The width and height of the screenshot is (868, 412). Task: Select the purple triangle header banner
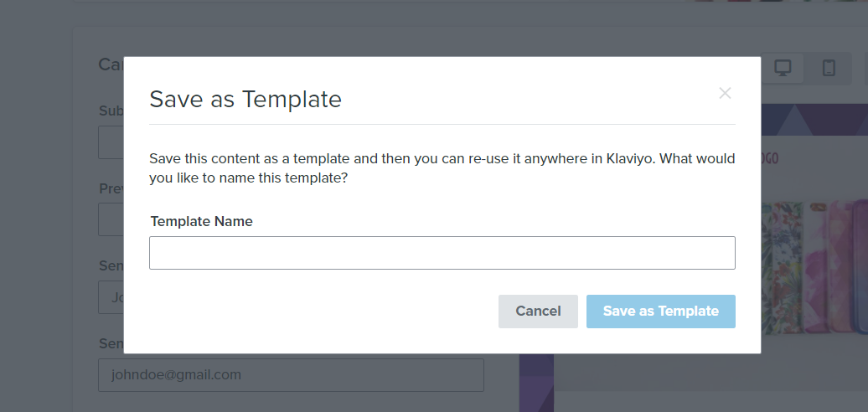(x=814, y=120)
